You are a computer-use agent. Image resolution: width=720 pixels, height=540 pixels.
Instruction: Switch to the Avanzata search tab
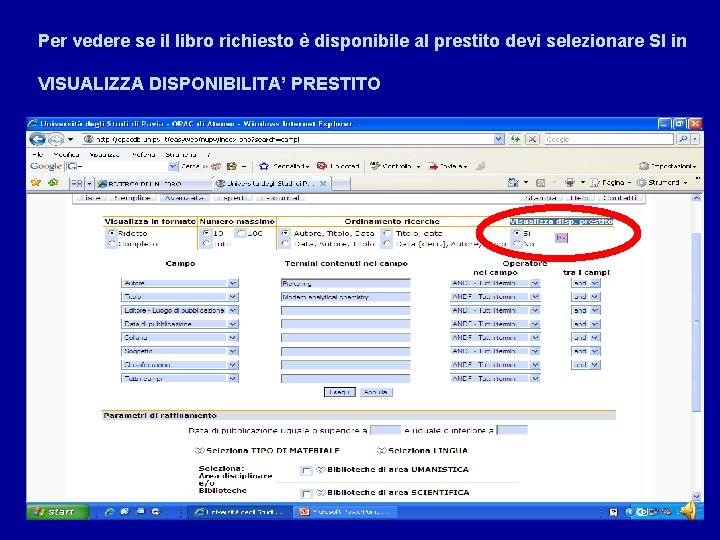184,198
